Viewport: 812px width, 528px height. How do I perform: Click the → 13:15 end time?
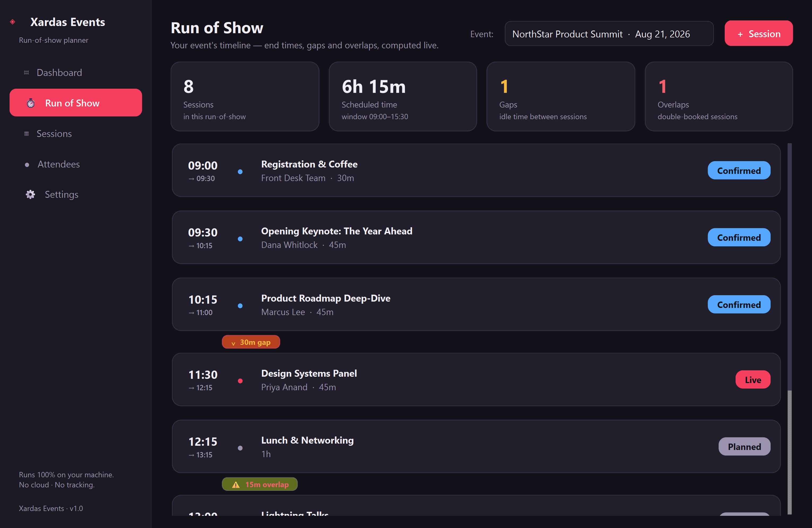(x=200, y=455)
